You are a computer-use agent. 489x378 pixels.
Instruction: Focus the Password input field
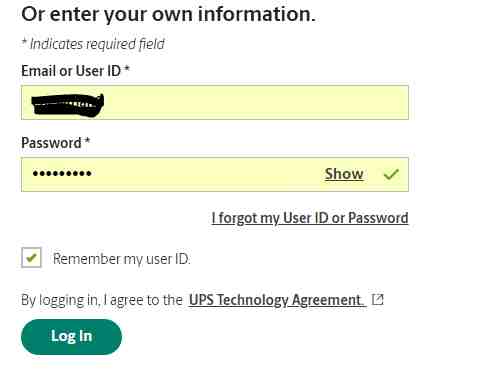(x=215, y=174)
